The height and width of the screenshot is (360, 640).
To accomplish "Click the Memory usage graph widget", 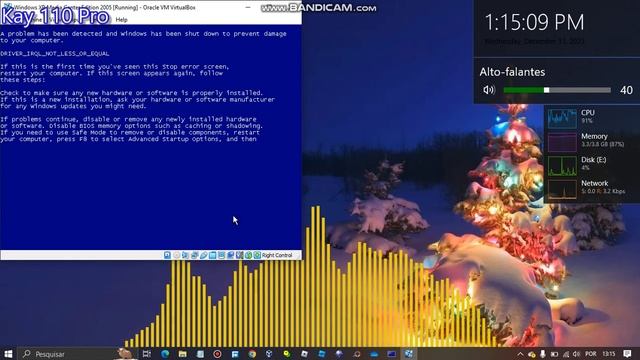I will (x=562, y=142).
